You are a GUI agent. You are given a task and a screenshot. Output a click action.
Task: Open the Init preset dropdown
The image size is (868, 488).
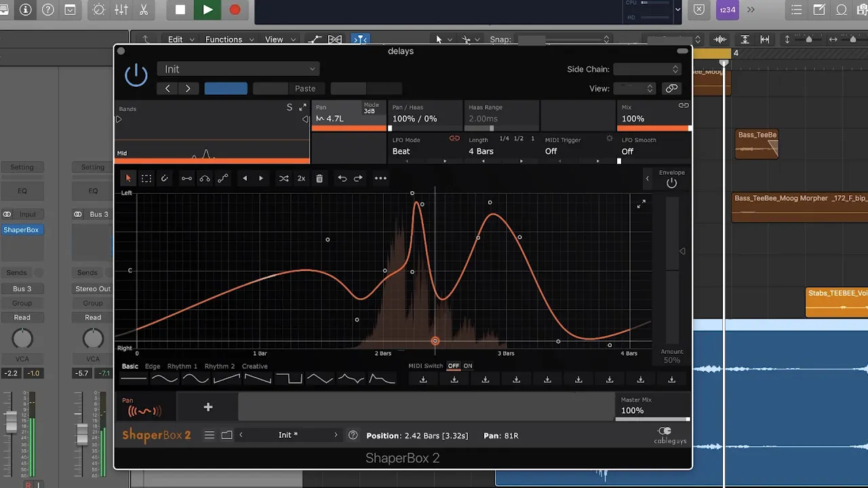click(x=238, y=69)
